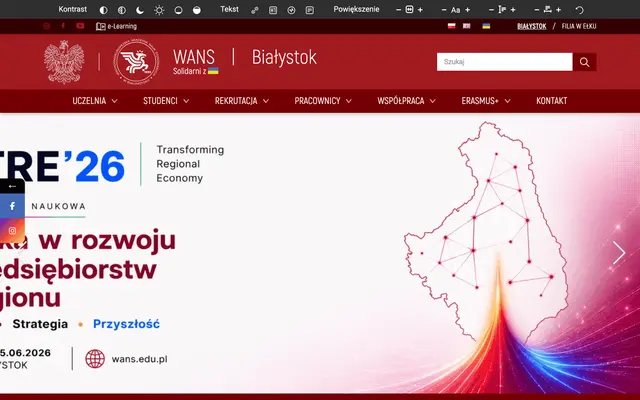Select the top-filled circle contrast icon
Screen dimensions: 640x400
click(x=197, y=10)
